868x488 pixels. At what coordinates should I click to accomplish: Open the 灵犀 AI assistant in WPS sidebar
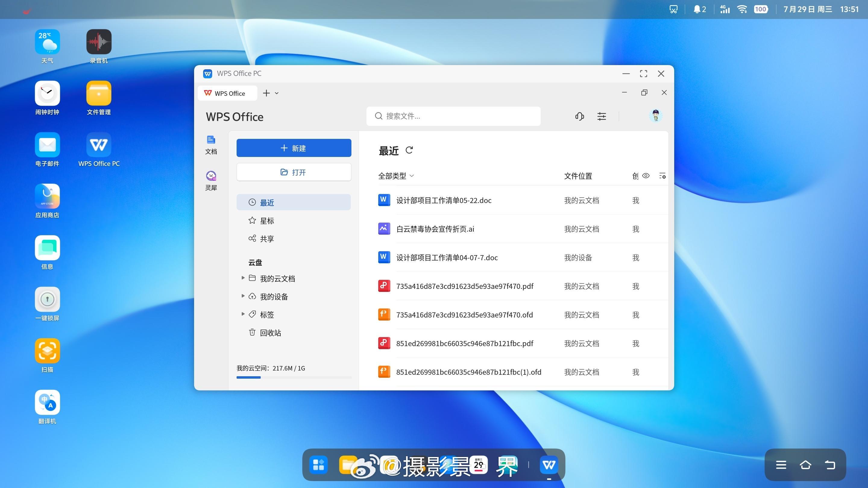tap(211, 181)
